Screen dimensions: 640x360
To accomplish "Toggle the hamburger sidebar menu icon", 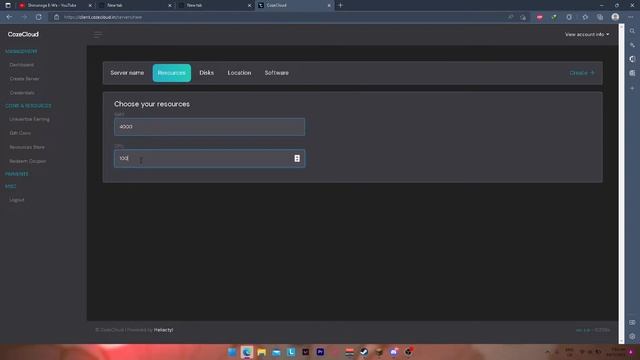I will coord(98,35).
